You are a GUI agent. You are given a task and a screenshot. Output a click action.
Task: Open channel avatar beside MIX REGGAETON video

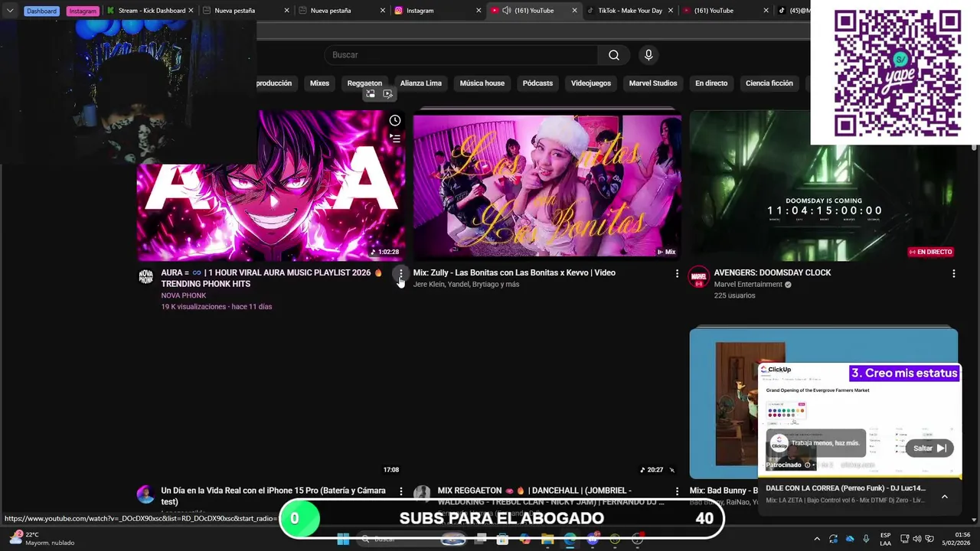click(422, 494)
